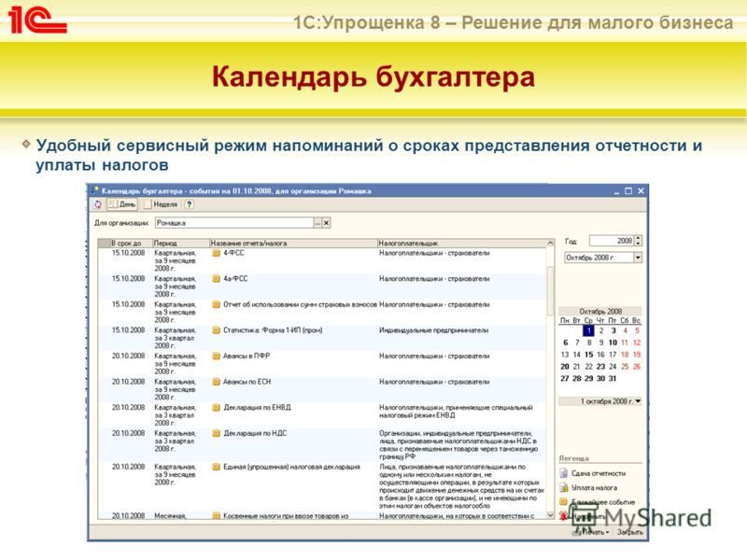The height and width of the screenshot is (560, 747).
Task: Click the 1C logo on the slide
Action: coord(37,20)
